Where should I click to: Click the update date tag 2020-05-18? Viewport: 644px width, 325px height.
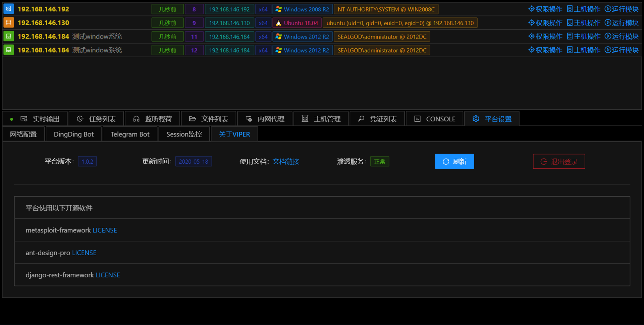194,161
